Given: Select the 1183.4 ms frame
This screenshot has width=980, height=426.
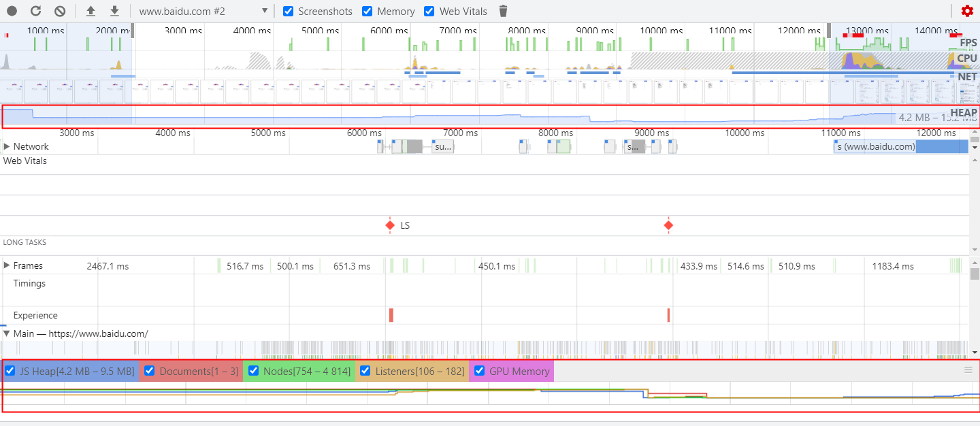Looking at the screenshot, I should tap(893, 266).
